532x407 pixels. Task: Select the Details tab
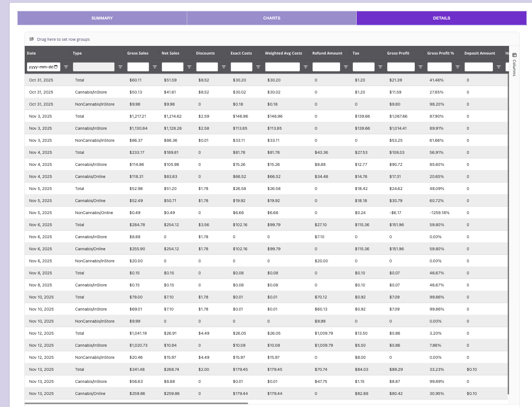pos(441,18)
